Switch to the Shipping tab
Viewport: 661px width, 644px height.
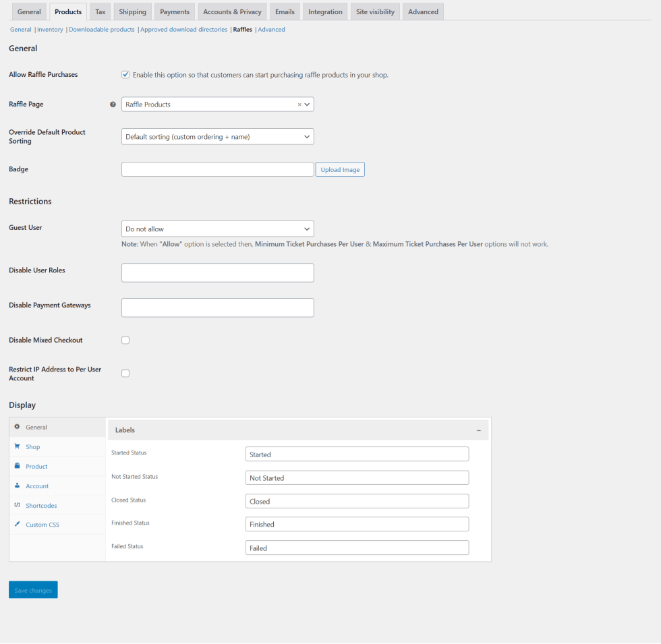[132, 11]
